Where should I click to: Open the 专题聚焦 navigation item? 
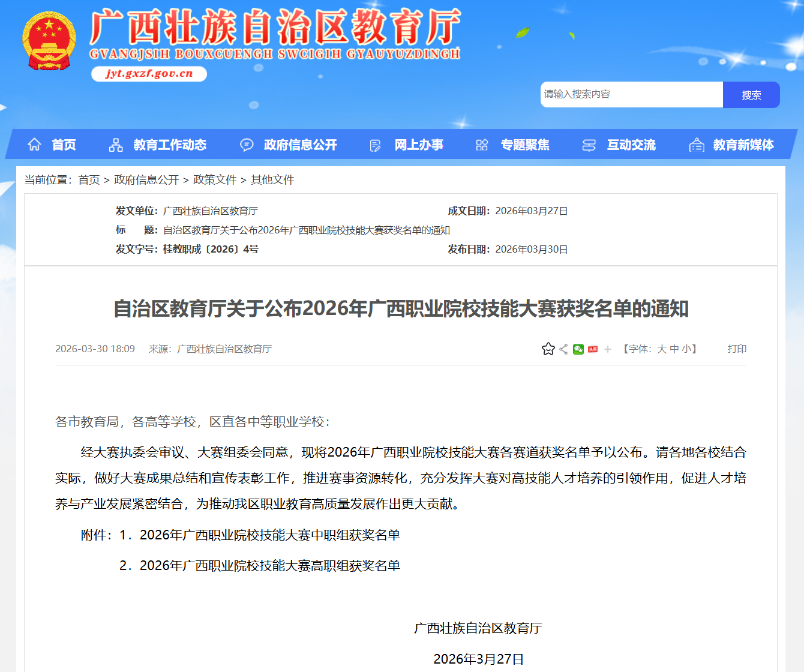[525, 145]
